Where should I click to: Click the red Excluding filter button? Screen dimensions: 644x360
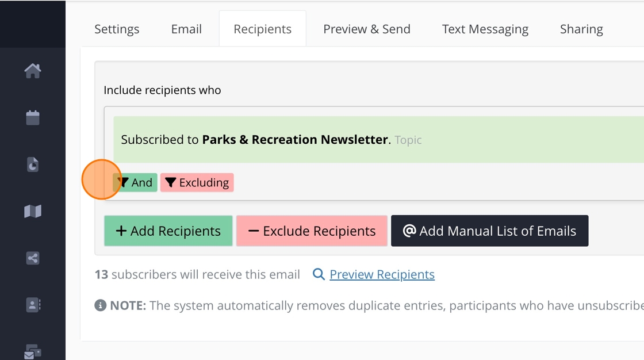197,183
